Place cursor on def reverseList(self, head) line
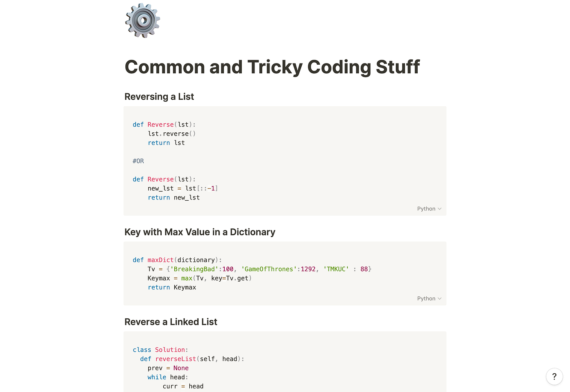Viewport: 570px width, 392px height. coord(192,359)
